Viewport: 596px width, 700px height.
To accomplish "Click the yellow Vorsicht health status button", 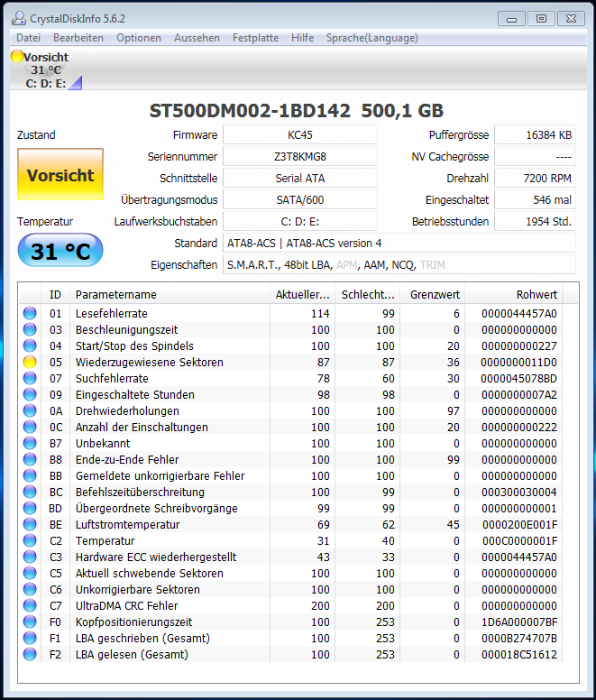I will 60,175.
